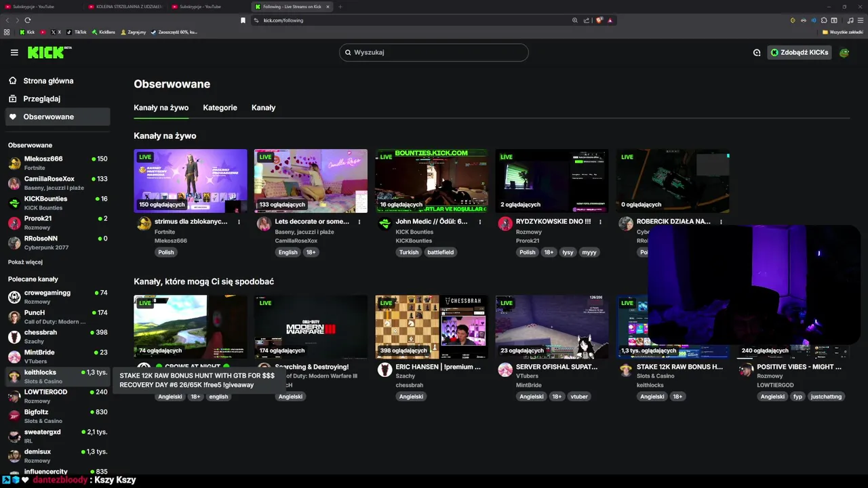Open options menu for strimus dla zblokanyc stream

point(239,222)
